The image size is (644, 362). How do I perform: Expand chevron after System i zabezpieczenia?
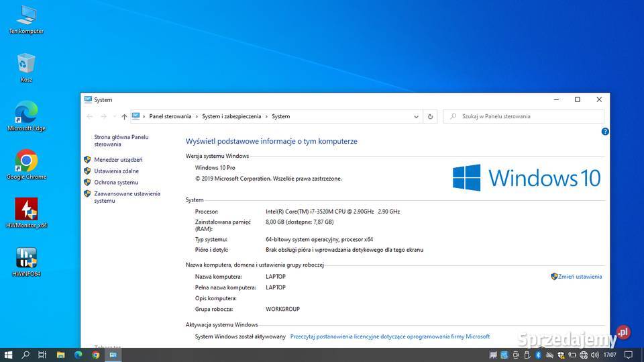(x=266, y=117)
